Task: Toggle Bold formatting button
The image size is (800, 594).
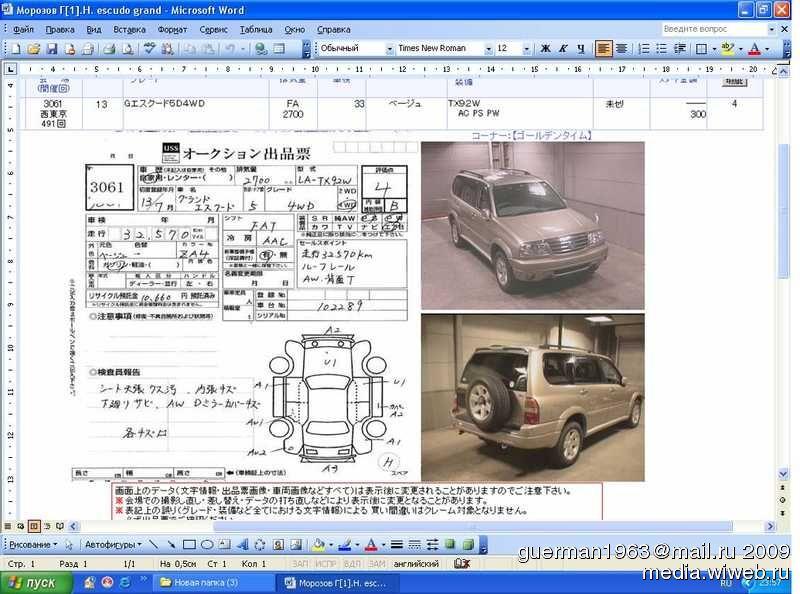Action: click(x=546, y=48)
